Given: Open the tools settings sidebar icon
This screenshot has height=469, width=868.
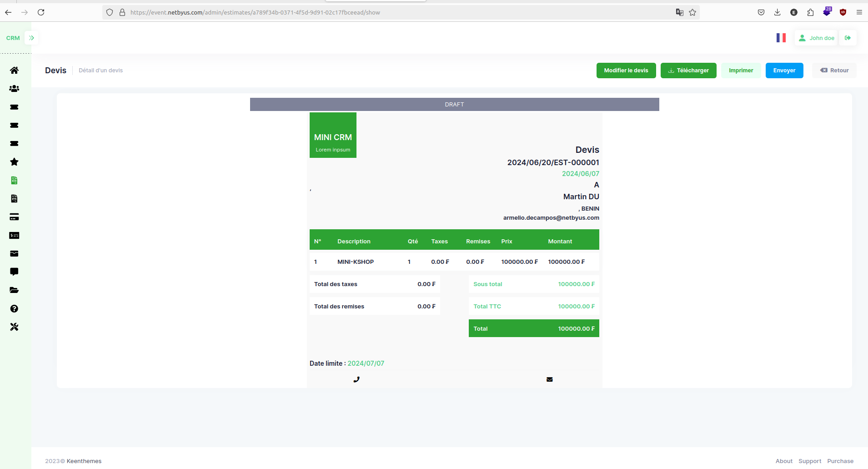Looking at the screenshot, I should point(14,327).
